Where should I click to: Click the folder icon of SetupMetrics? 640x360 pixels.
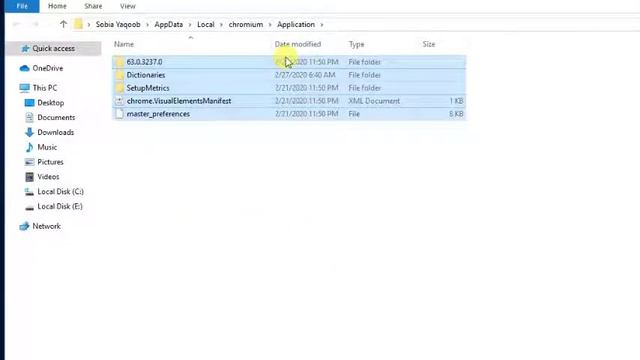[119, 88]
